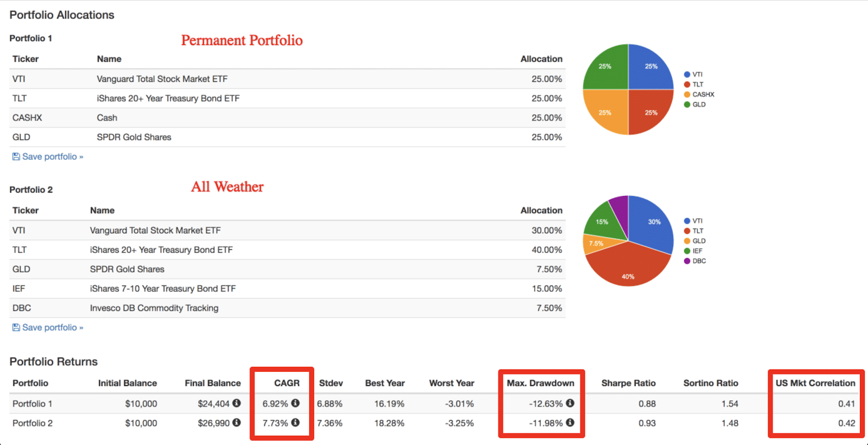Click -3.25% worst year value
This screenshot has width=868, height=445.
[459, 423]
